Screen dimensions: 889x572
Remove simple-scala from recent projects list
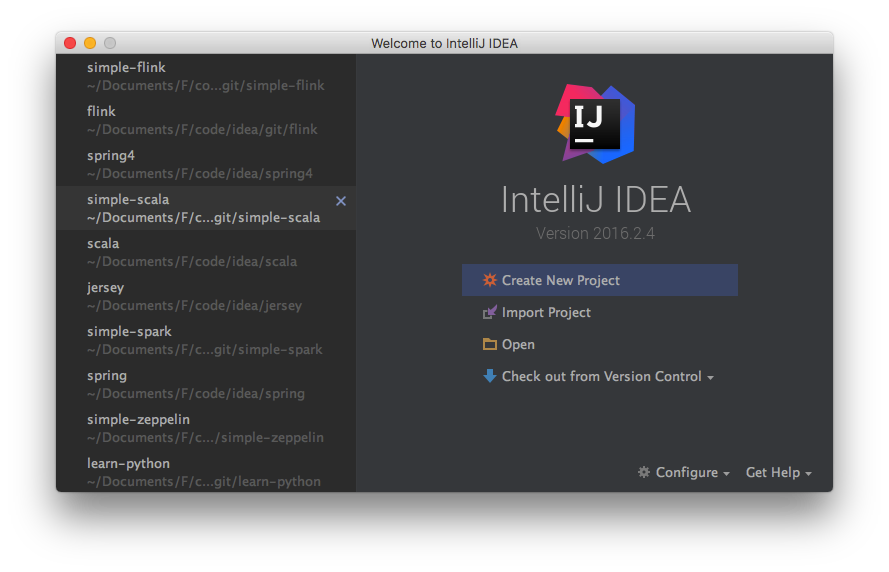pos(341,201)
